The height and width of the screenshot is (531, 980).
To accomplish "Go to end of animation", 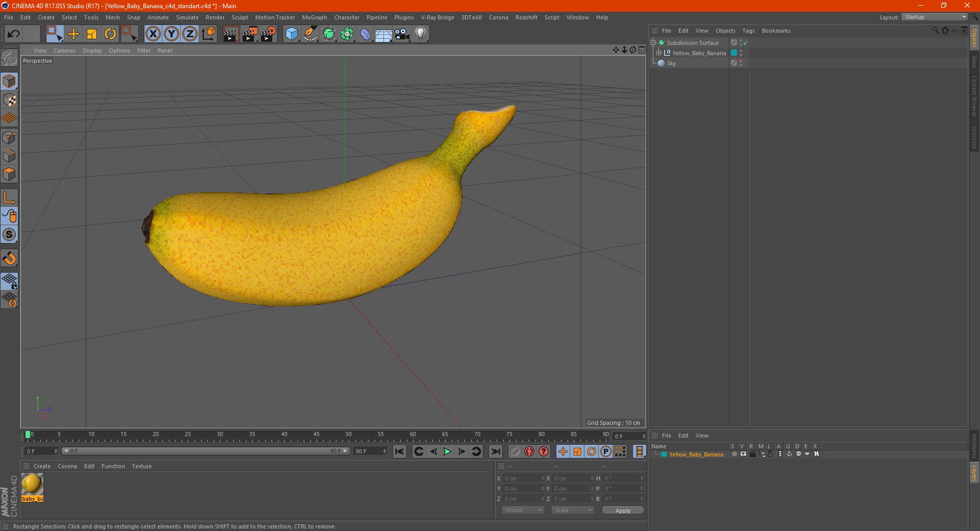I will pyautogui.click(x=495, y=451).
